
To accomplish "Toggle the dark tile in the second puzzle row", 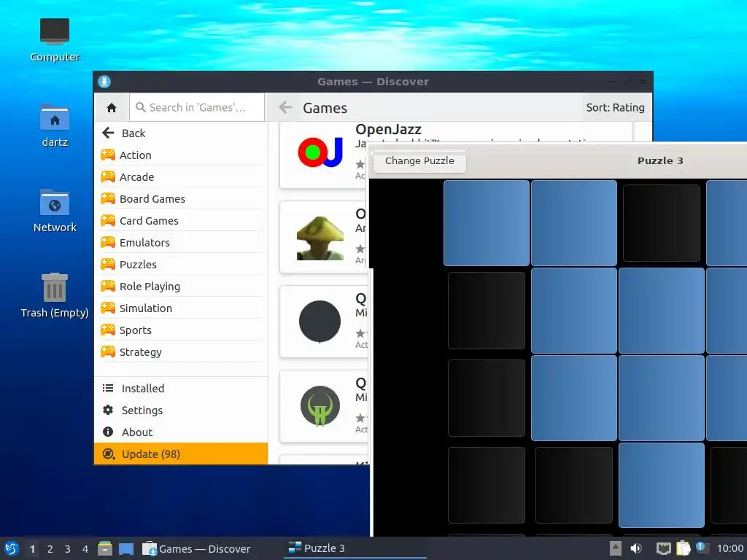I will coord(487,311).
